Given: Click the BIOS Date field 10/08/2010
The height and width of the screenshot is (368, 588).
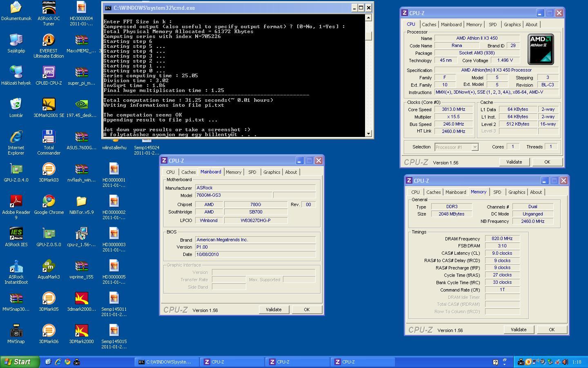Looking at the screenshot, I should click(255, 254).
